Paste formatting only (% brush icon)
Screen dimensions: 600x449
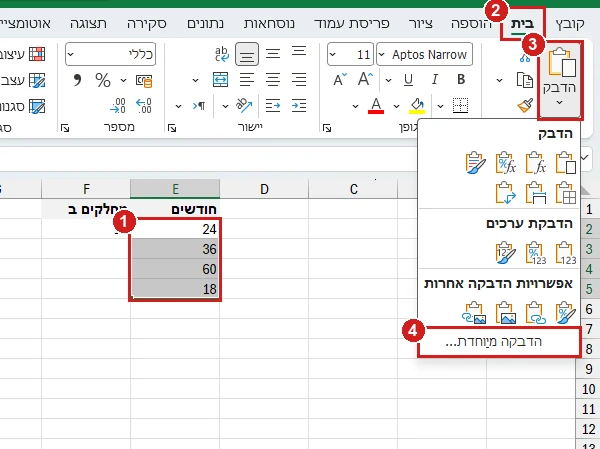[x=566, y=313]
